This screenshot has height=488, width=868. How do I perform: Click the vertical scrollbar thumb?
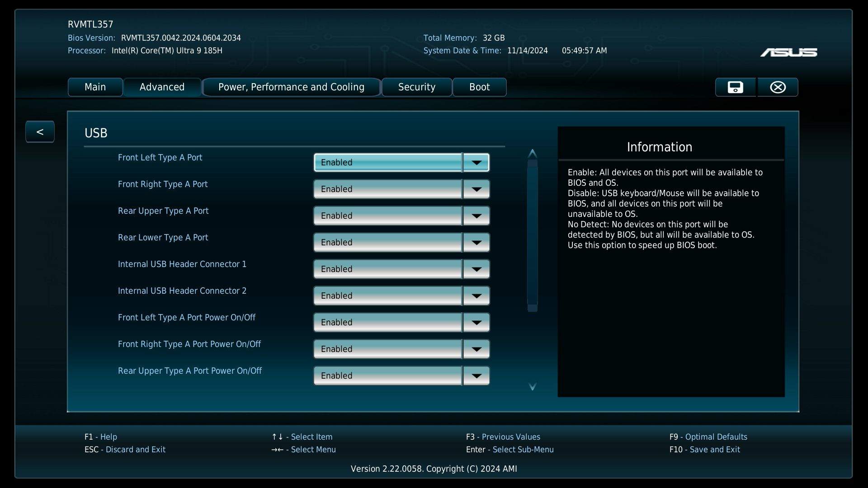533,235
